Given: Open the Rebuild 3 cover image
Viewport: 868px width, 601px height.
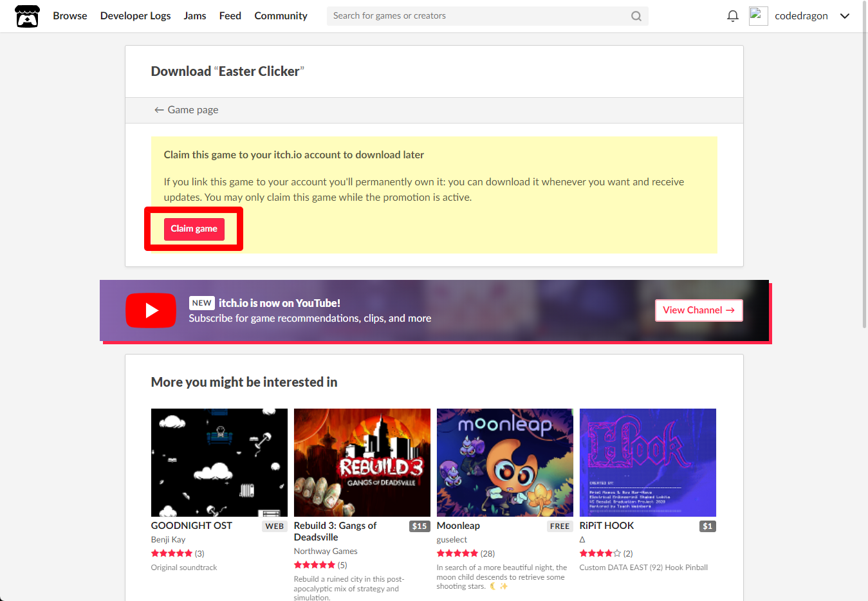Looking at the screenshot, I should point(362,463).
